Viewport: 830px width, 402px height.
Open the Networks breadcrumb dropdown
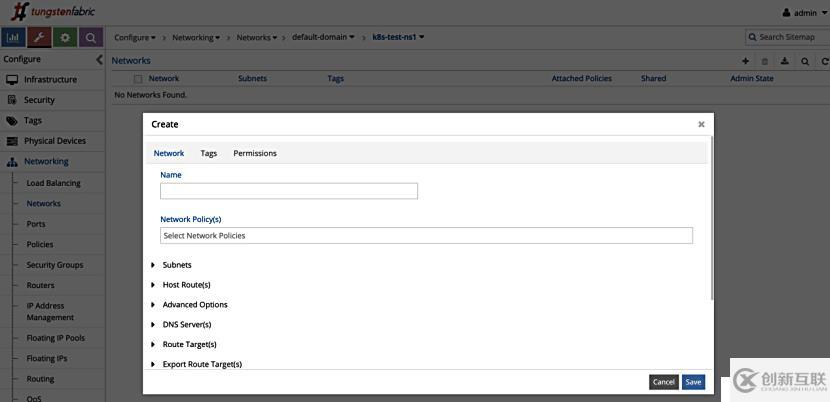pyautogui.click(x=257, y=38)
